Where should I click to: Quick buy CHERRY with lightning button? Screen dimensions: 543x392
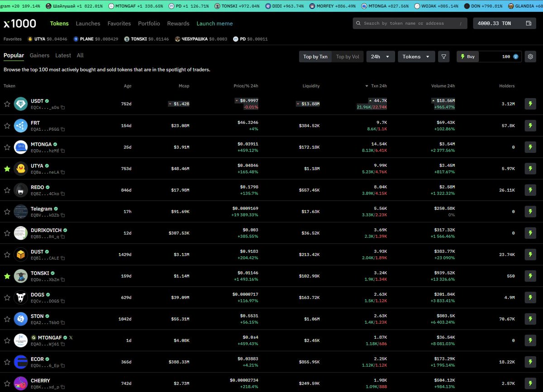coord(530,383)
